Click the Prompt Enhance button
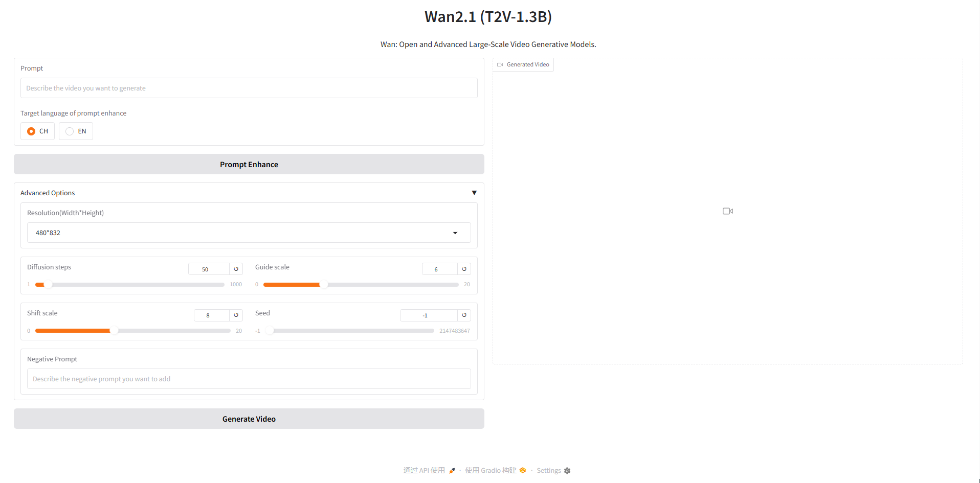The height and width of the screenshot is (483, 980). (x=249, y=164)
